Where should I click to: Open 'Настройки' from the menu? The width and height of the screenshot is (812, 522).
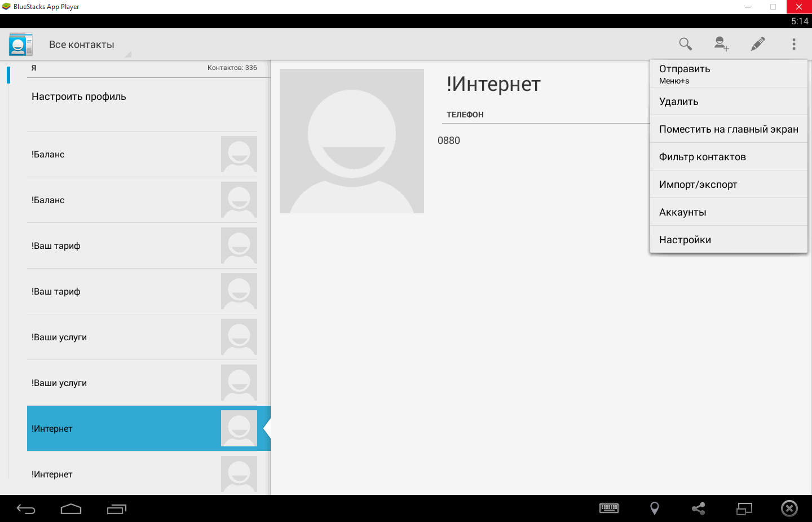point(729,240)
